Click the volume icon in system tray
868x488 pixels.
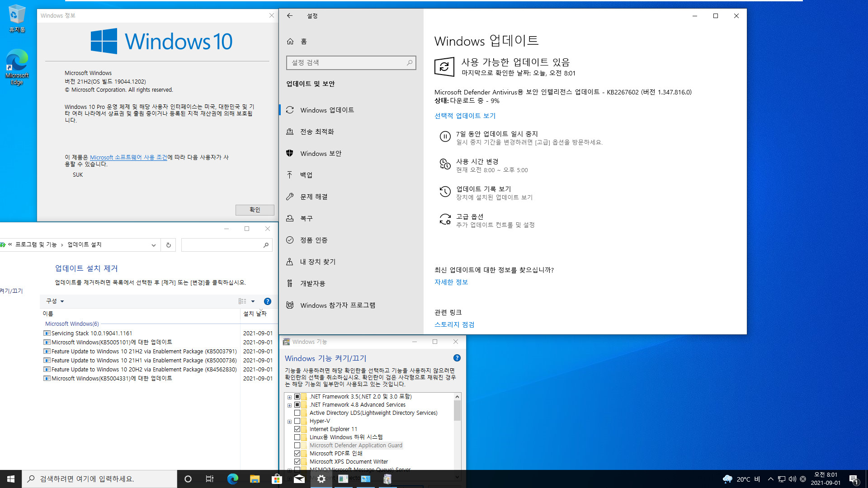coord(793,479)
